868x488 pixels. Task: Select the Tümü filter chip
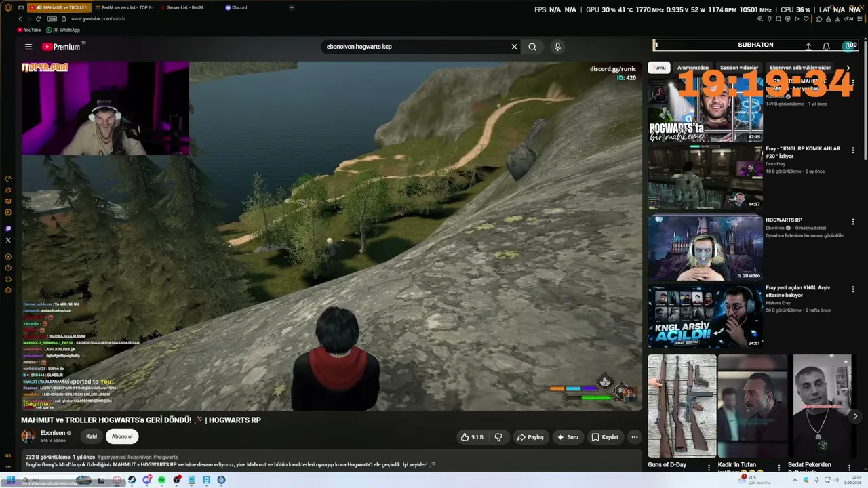pos(659,68)
